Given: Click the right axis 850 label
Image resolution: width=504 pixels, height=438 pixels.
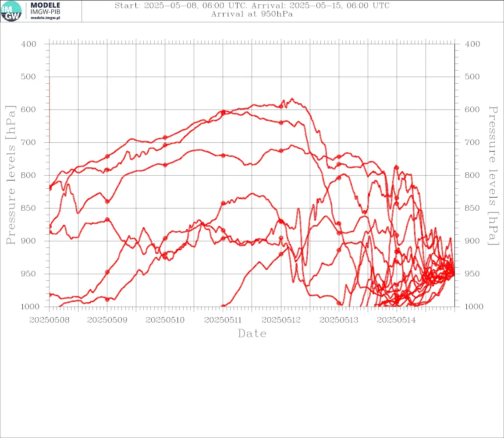Looking at the screenshot, I should [472, 208].
